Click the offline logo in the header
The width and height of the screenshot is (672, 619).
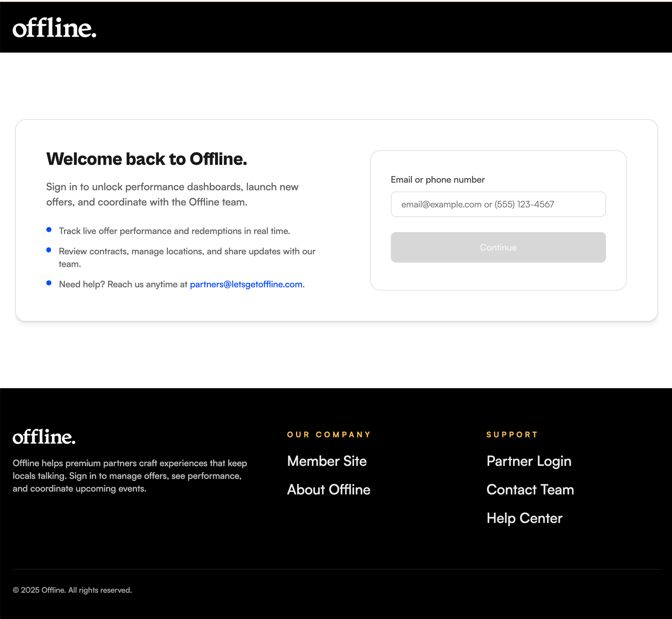pyautogui.click(x=54, y=28)
